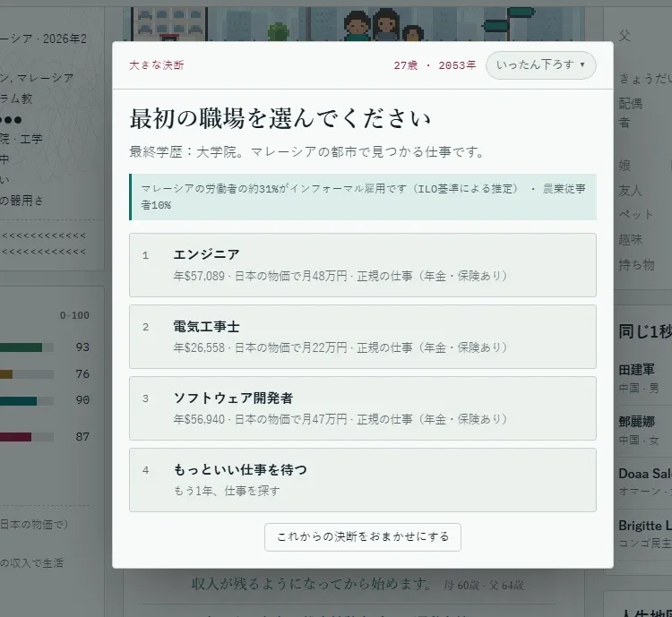Click option number 1 marker
Screen dimensions: 672x617
[x=146, y=256]
